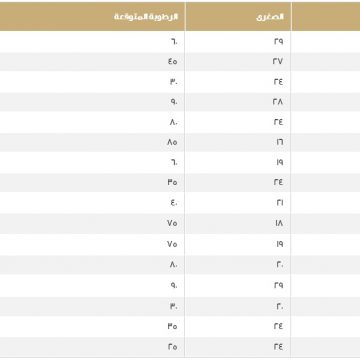Click humidity ٧٥ in the row with minimum ١٩
The width and height of the screenshot is (360, 360).
click(172, 244)
